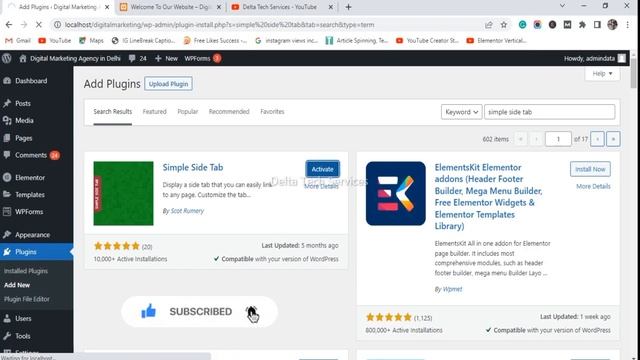Select Installed Plugins submenu link
The height and width of the screenshot is (360, 640).
[x=26, y=271]
